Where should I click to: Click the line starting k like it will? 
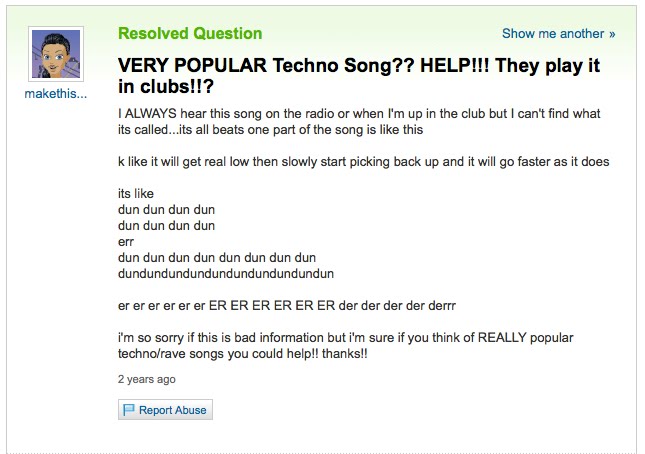click(363, 162)
